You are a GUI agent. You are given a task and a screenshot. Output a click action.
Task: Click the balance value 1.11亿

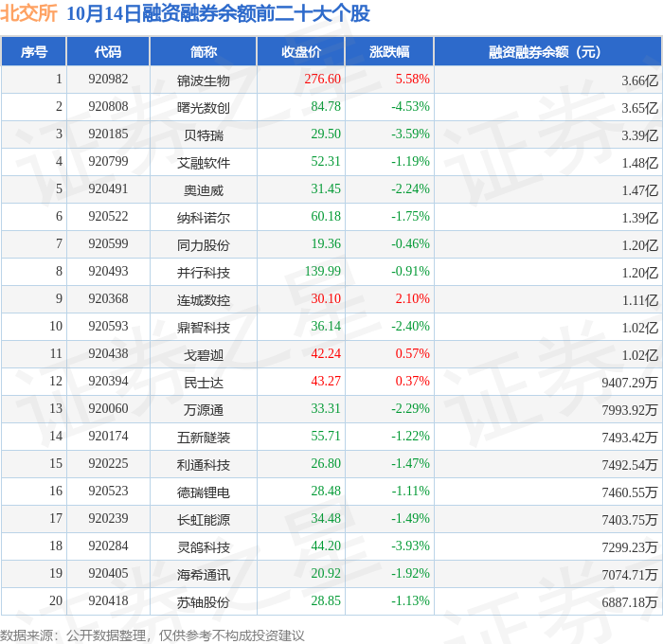tap(639, 300)
